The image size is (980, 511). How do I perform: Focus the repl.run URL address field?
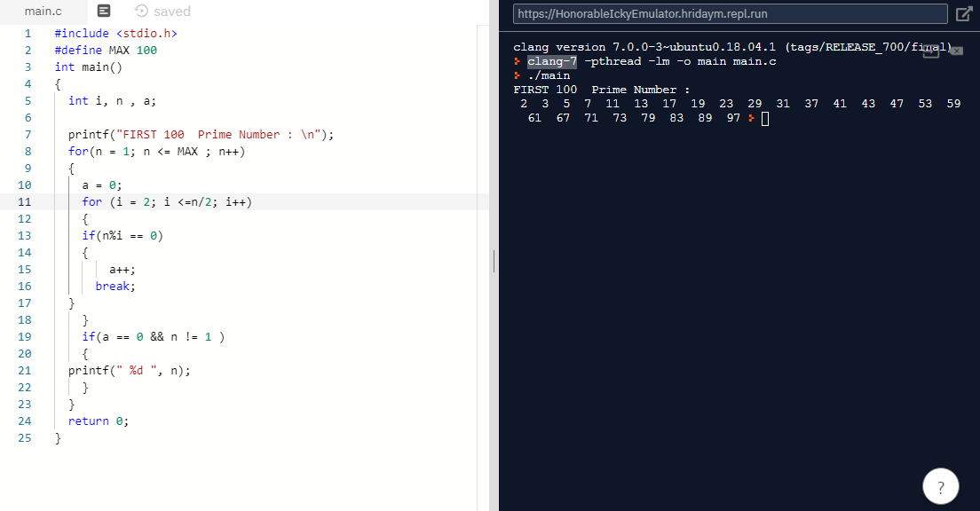[730, 13]
